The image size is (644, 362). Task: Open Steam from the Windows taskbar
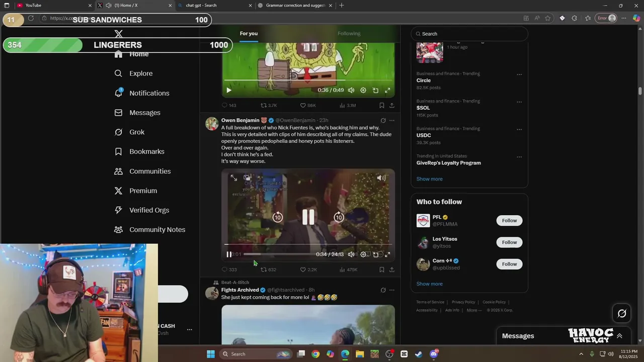click(x=419, y=354)
